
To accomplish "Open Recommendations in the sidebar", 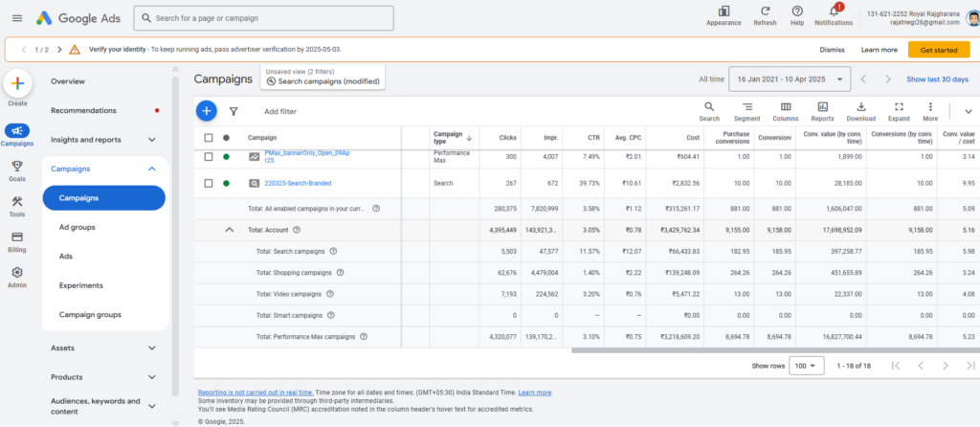I will (83, 110).
